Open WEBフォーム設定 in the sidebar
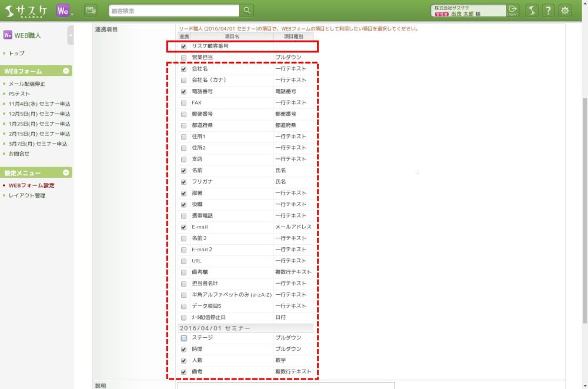 (32, 185)
